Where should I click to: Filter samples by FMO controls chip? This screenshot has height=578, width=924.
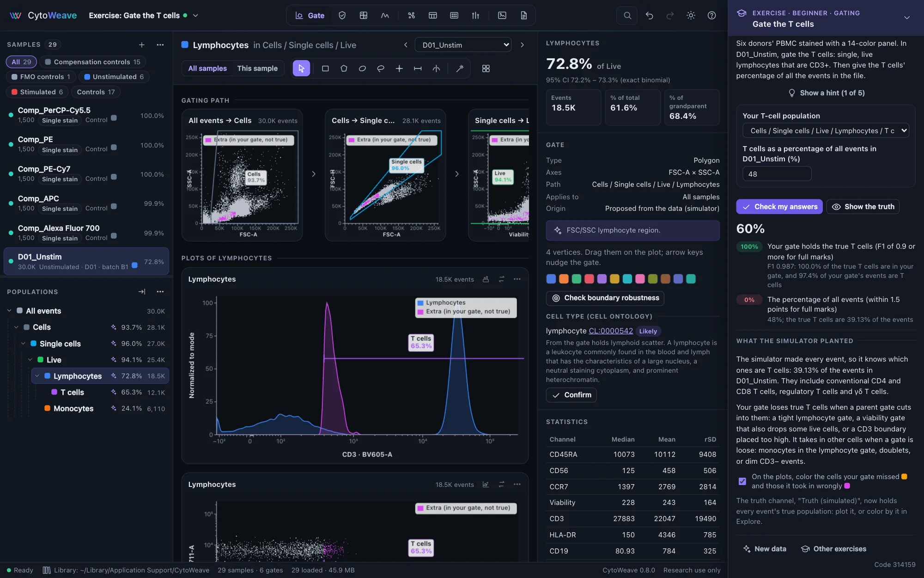[x=41, y=77]
